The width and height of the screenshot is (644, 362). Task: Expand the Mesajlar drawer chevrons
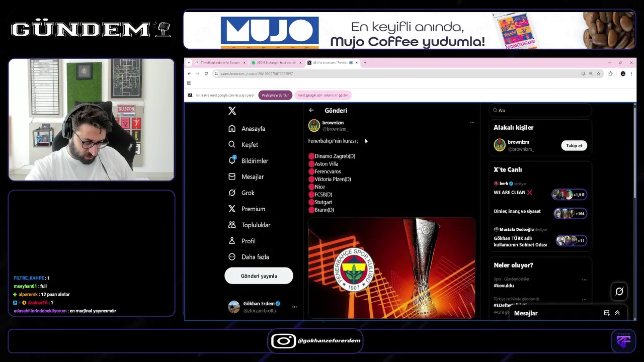point(617,313)
